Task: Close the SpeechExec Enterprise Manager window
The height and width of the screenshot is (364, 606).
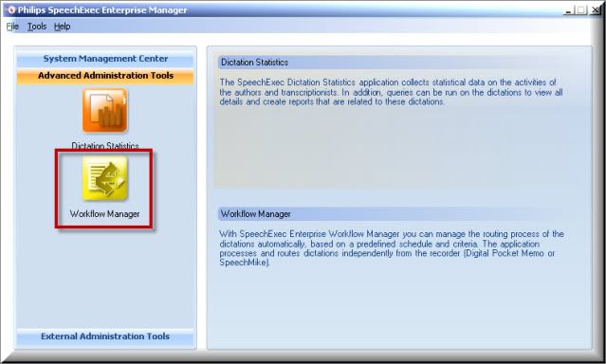Action: point(595,10)
